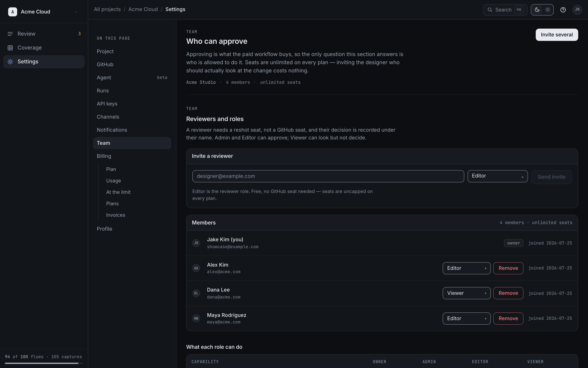Click the Invite several button
Screen dimensions: 588x368
pos(557,35)
